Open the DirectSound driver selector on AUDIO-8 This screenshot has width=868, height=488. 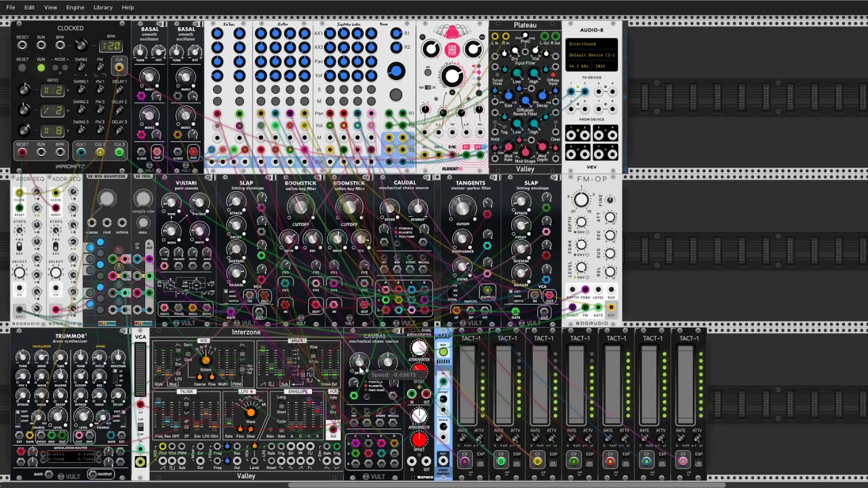pos(591,44)
